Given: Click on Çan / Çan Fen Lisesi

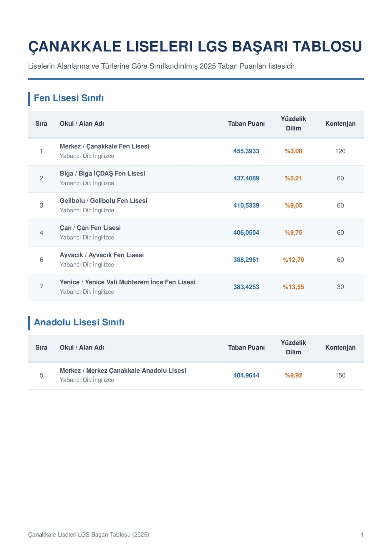Looking at the screenshot, I should (x=90, y=228).
